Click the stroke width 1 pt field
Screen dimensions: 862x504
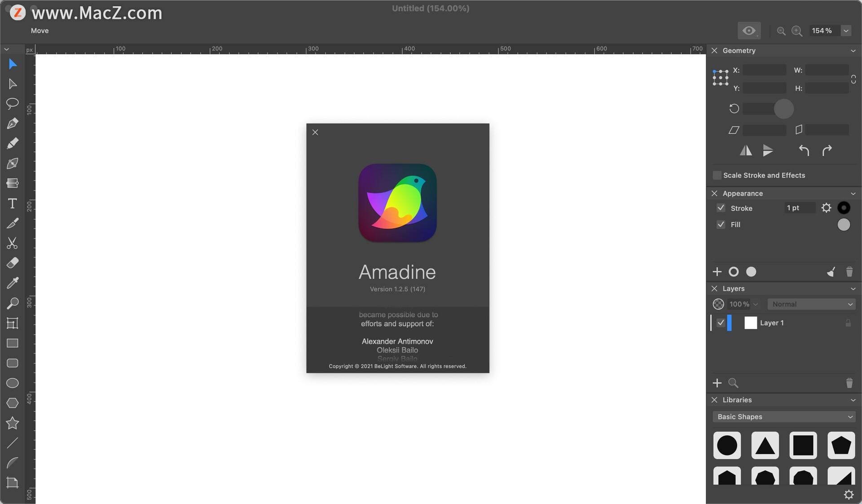tap(799, 208)
